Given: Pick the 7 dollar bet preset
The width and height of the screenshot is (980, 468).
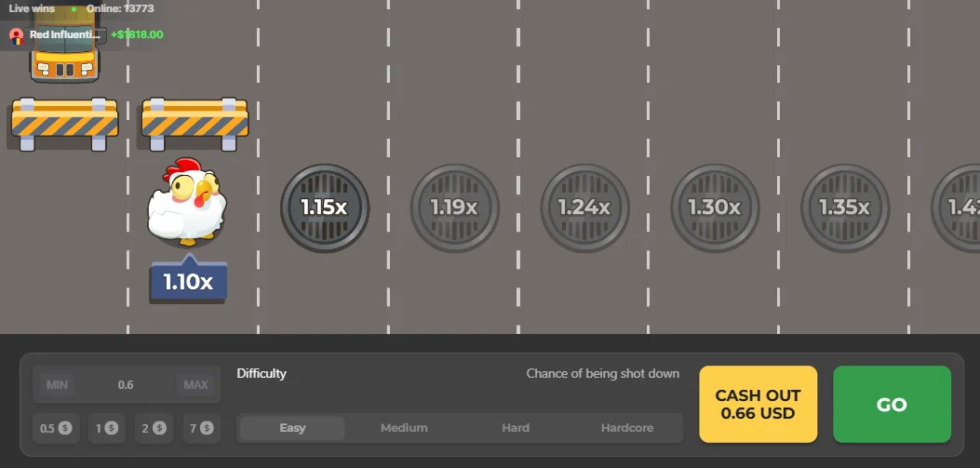Looking at the screenshot, I should point(201,429).
